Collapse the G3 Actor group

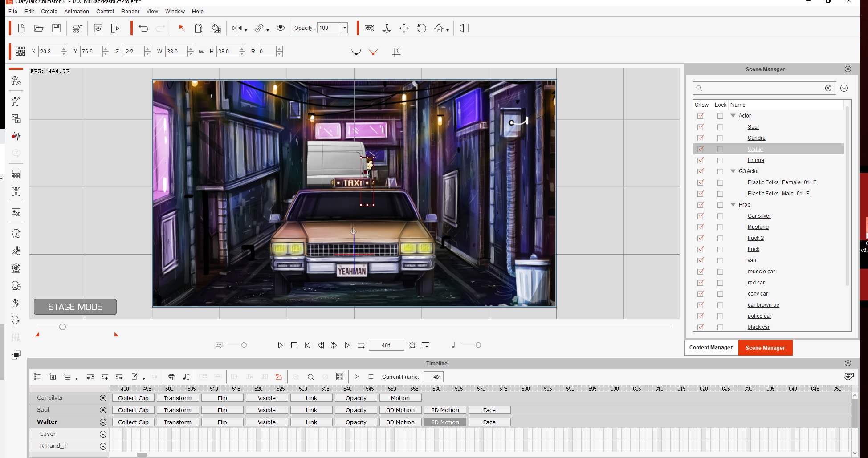pyautogui.click(x=733, y=171)
